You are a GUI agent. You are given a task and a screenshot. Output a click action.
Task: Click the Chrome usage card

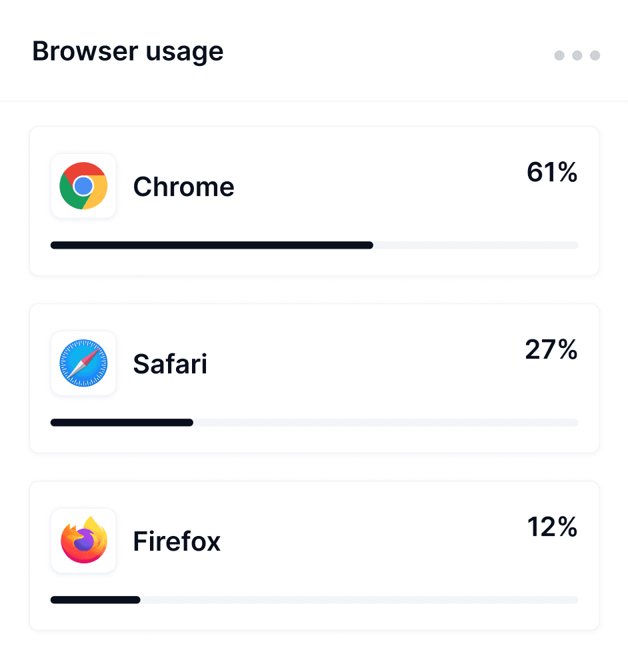pyautogui.click(x=314, y=200)
